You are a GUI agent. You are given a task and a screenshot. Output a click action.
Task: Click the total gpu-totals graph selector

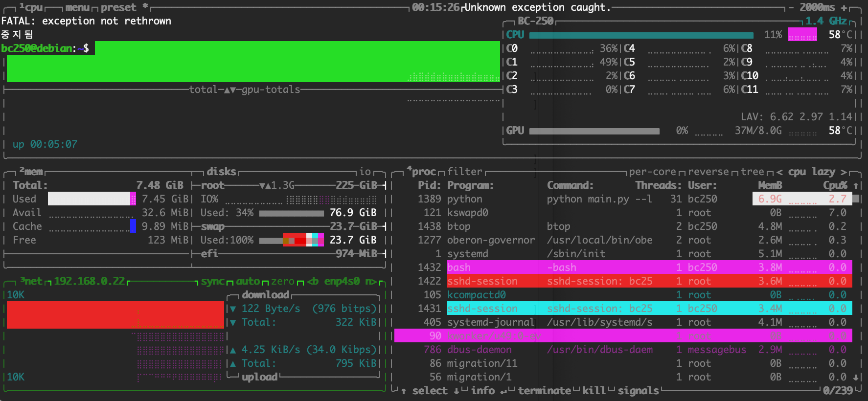(x=245, y=89)
